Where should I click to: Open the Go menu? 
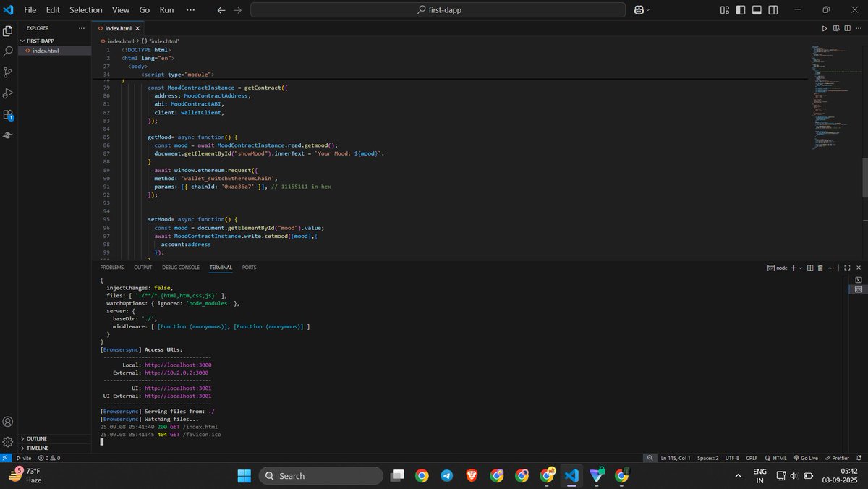(144, 10)
